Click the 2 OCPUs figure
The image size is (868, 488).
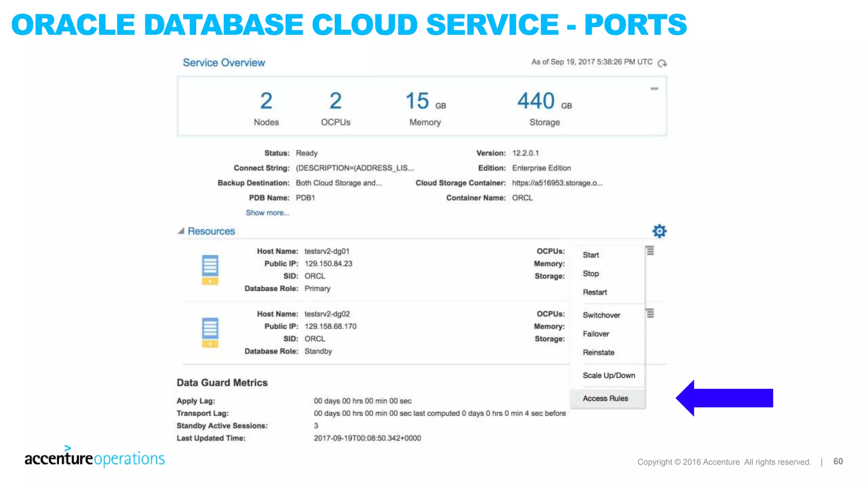(336, 101)
